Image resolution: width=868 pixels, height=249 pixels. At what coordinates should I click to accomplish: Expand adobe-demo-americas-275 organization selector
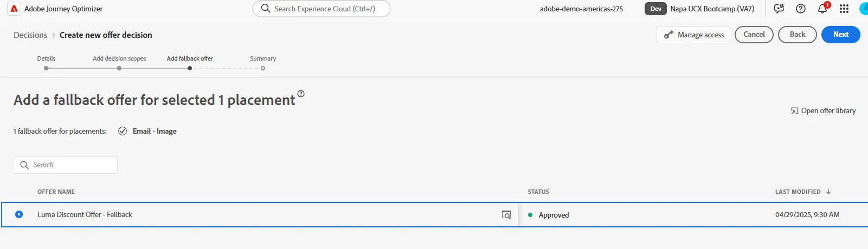pyautogui.click(x=581, y=9)
